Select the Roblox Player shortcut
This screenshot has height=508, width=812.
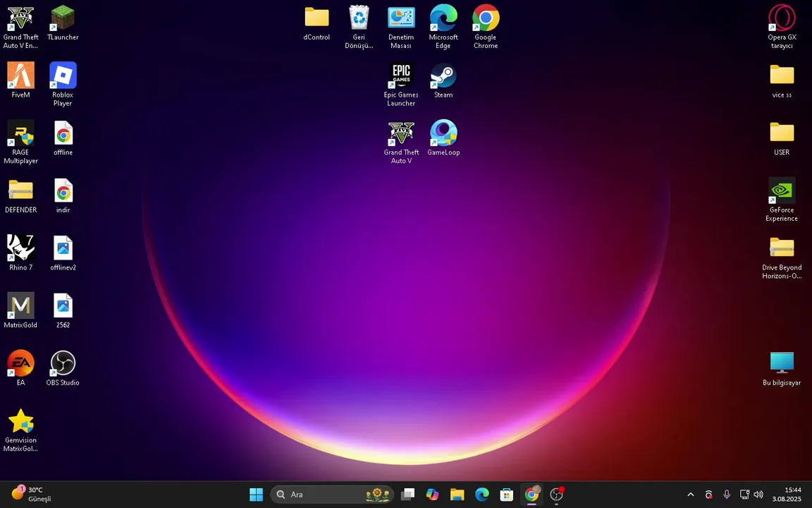pyautogui.click(x=63, y=84)
